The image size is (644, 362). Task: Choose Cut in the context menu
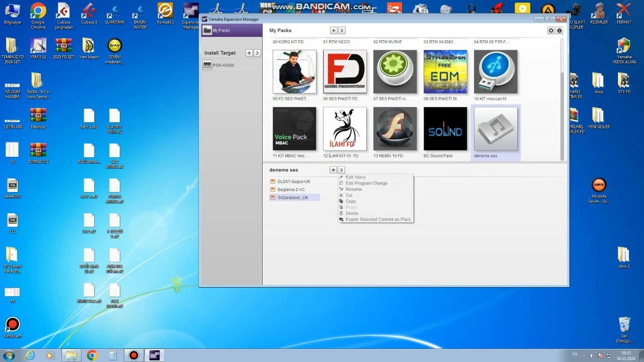pos(375,195)
